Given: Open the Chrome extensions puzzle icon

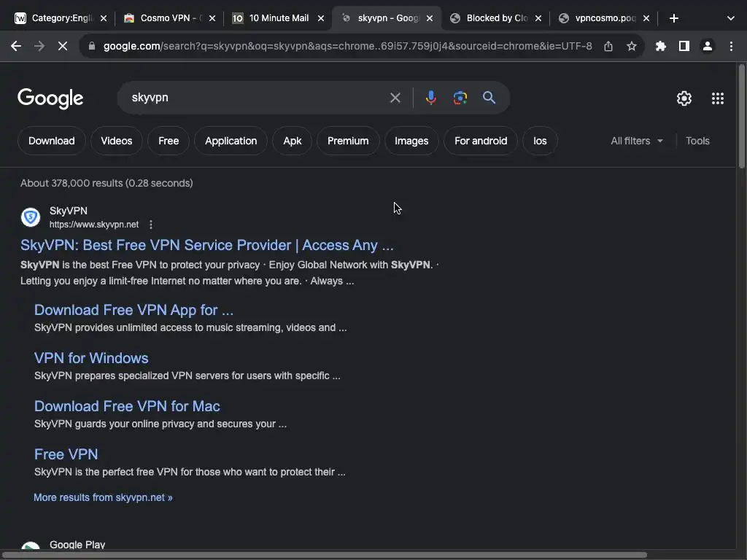Looking at the screenshot, I should (x=661, y=46).
